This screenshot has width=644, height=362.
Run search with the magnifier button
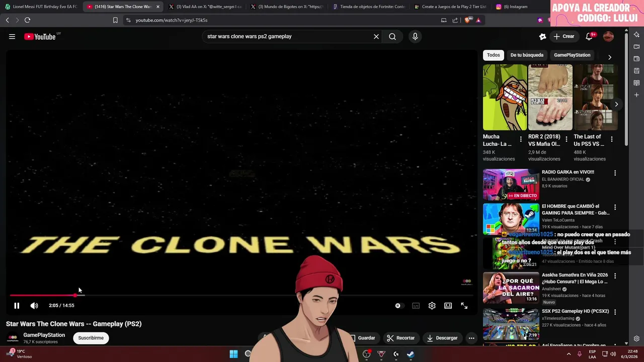(x=392, y=36)
